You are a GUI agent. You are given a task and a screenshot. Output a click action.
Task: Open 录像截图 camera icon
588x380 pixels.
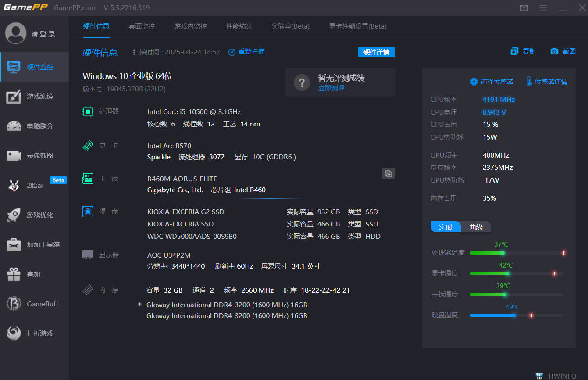pyautogui.click(x=14, y=156)
